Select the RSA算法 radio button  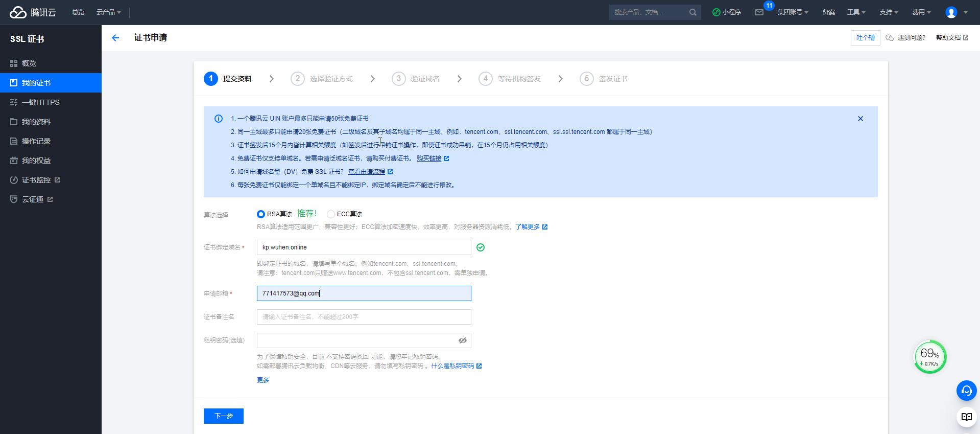pos(261,214)
